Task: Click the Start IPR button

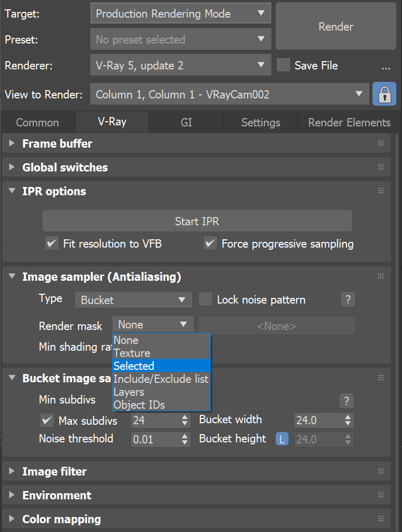Action: (x=197, y=221)
